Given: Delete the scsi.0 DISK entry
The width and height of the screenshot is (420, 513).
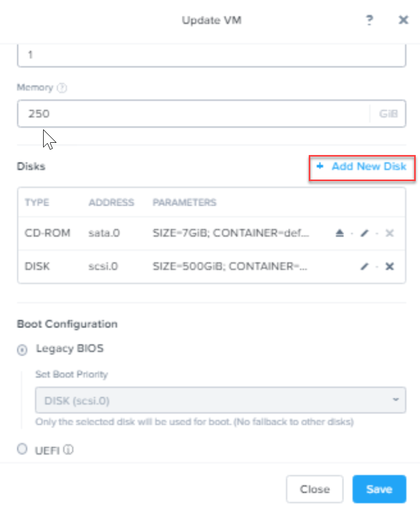Looking at the screenshot, I should pyautogui.click(x=390, y=266).
